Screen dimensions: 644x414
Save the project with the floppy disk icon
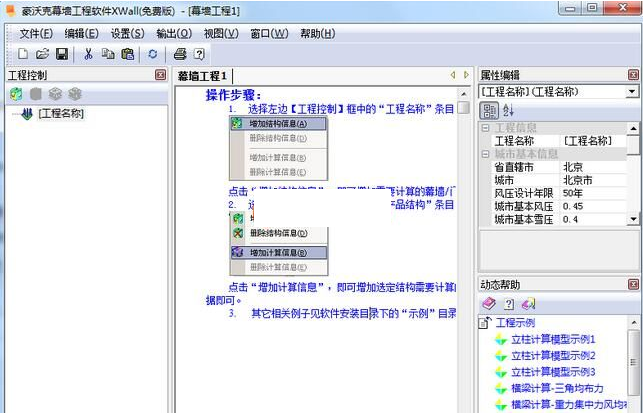pos(61,54)
